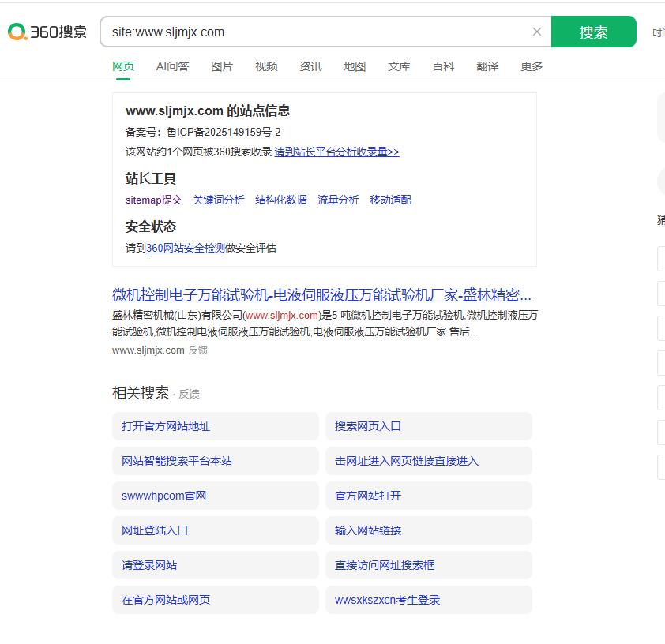Open 移动适配 tool link

click(x=390, y=200)
